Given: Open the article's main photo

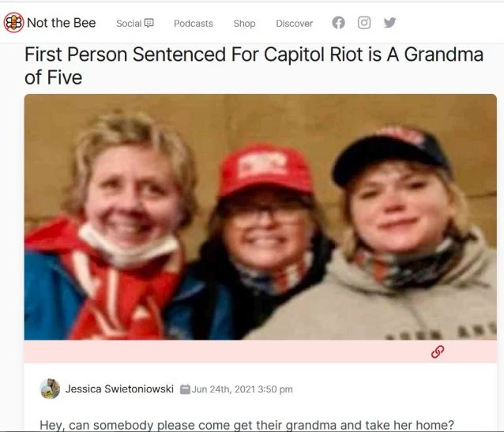Looking at the screenshot, I should (x=261, y=217).
